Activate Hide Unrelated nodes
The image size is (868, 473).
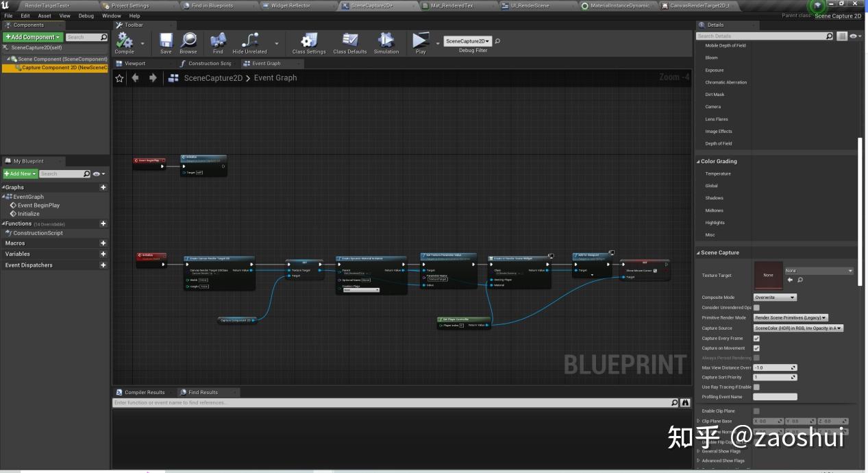(x=249, y=42)
